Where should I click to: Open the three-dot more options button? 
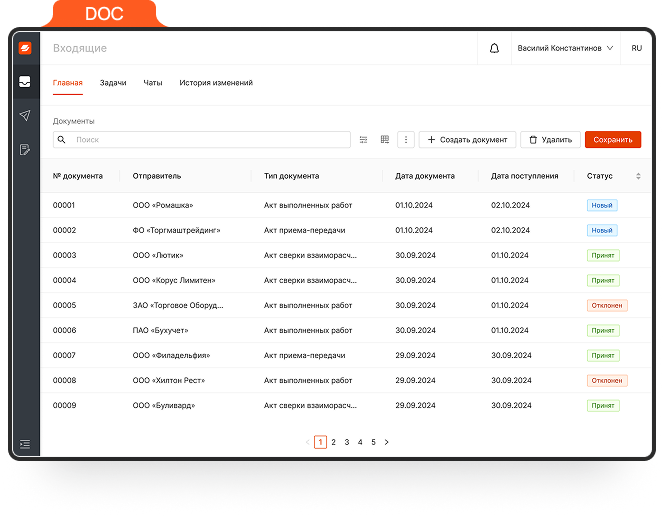pyautogui.click(x=406, y=139)
